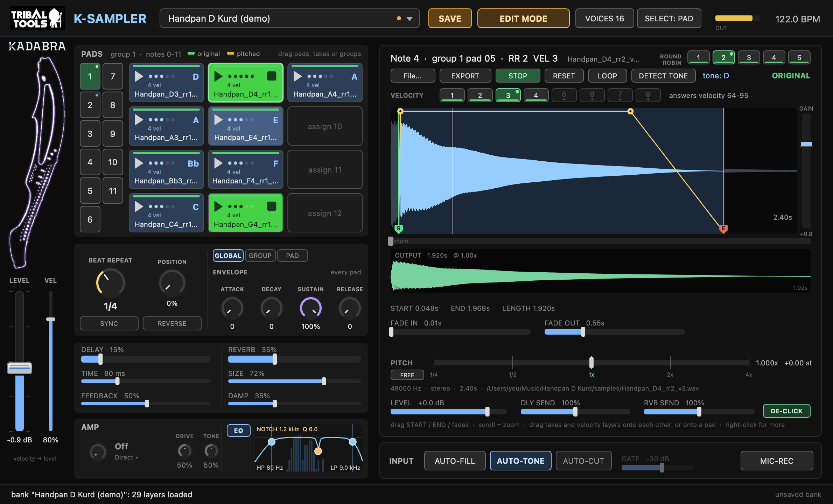
Task: Click the FADE OUT slider handle
Action: [583, 332]
